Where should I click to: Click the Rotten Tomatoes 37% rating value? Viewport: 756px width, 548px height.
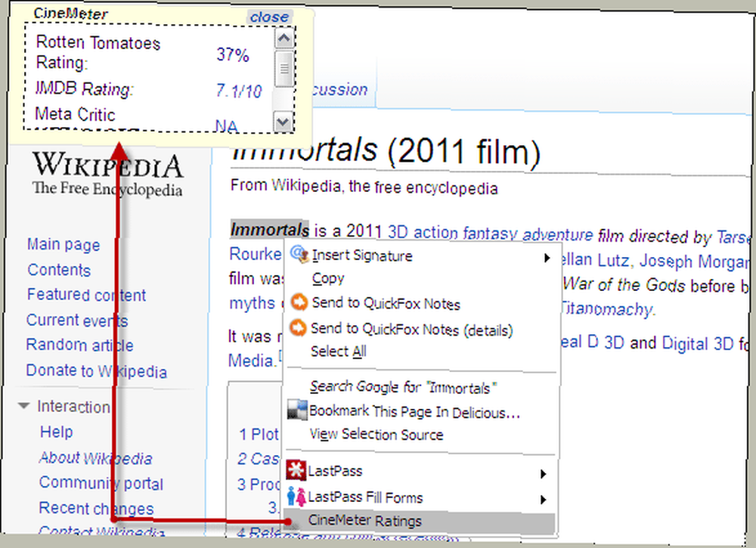[233, 54]
